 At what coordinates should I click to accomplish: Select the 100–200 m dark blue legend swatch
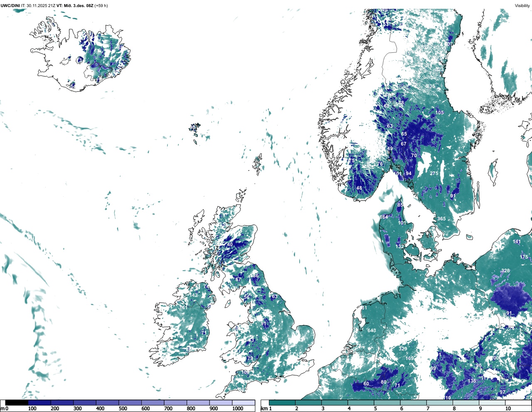click(x=39, y=402)
